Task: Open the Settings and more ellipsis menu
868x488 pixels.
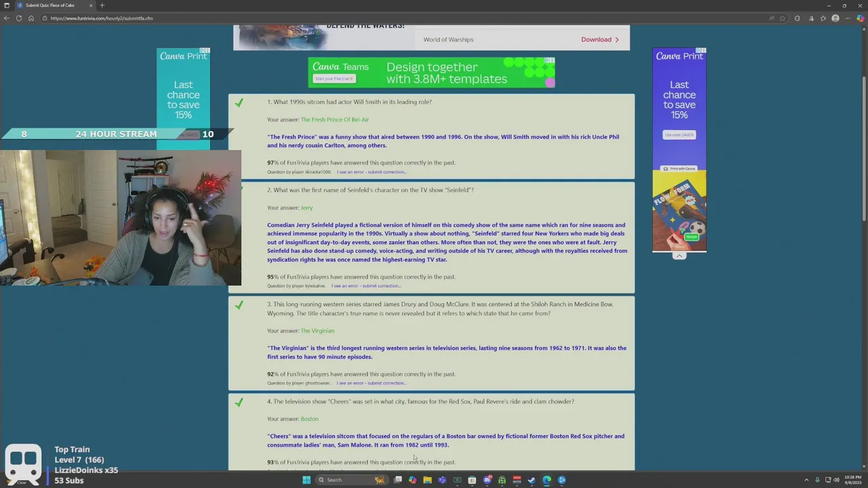Action: (848, 18)
